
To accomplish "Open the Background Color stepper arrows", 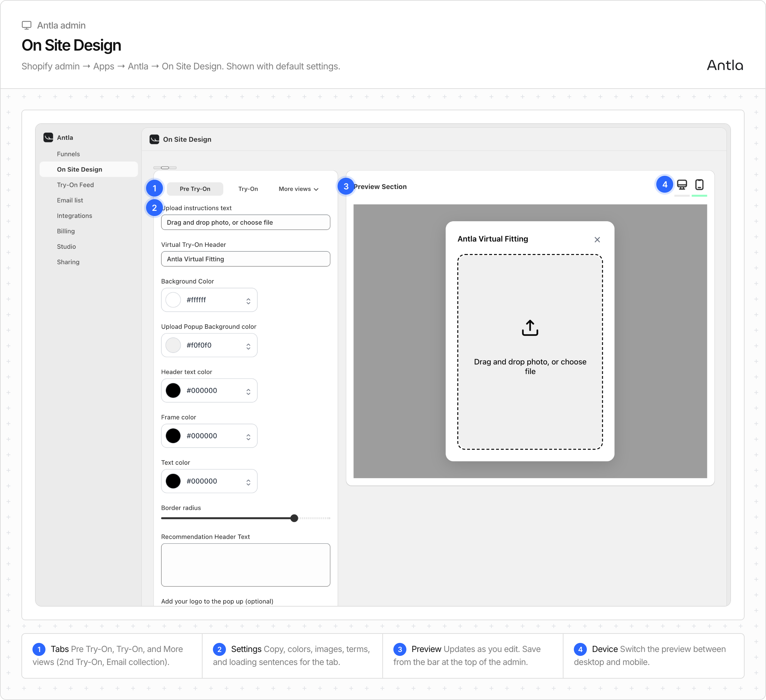I will [248, 301].
